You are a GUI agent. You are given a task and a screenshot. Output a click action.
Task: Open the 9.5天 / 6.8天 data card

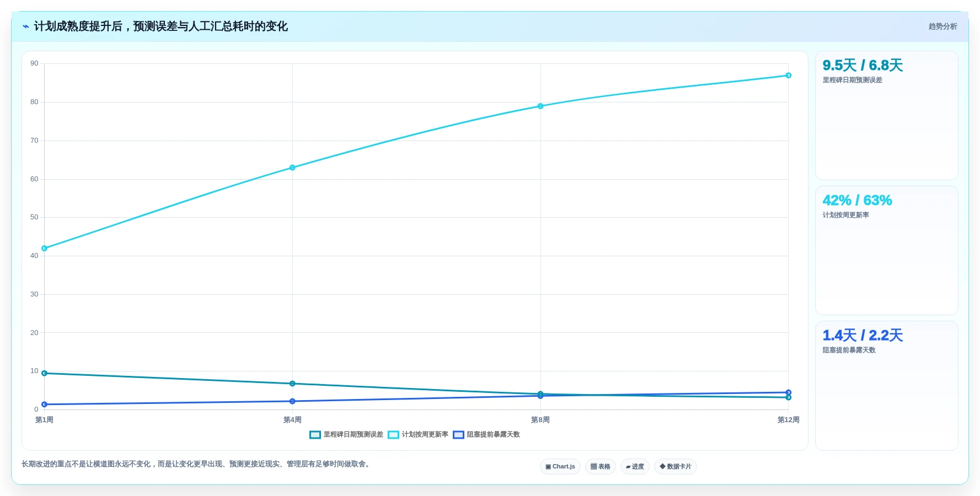887,116
